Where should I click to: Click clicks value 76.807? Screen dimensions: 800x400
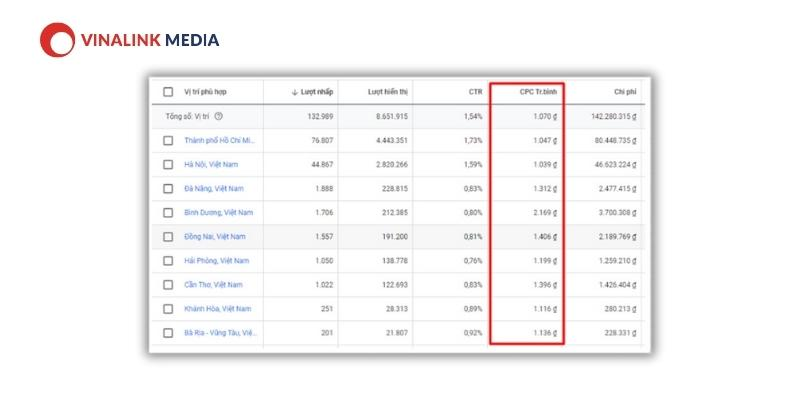pos(322,140)
